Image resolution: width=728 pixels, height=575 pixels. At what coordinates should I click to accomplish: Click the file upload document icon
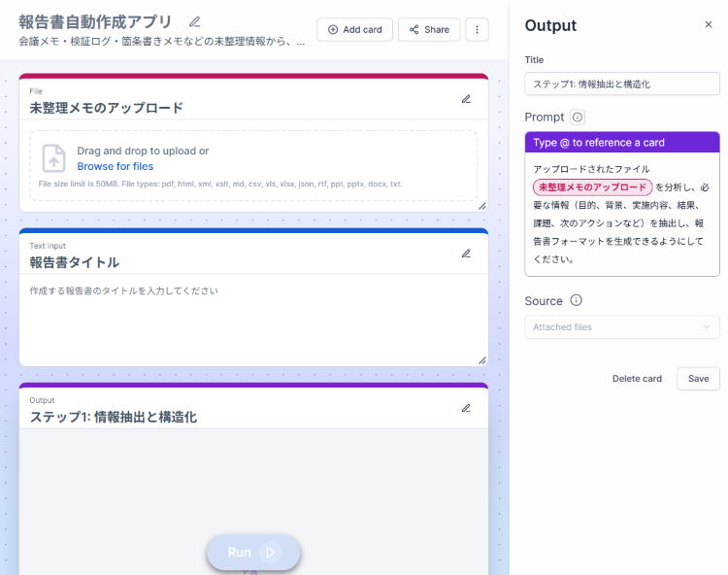[x=54, y=158]
